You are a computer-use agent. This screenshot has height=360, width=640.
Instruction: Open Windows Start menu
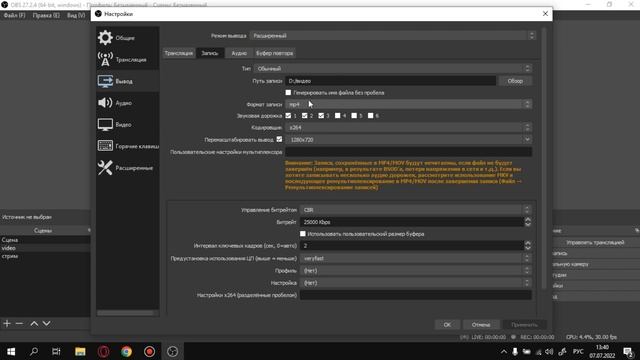tap(11, 351)
